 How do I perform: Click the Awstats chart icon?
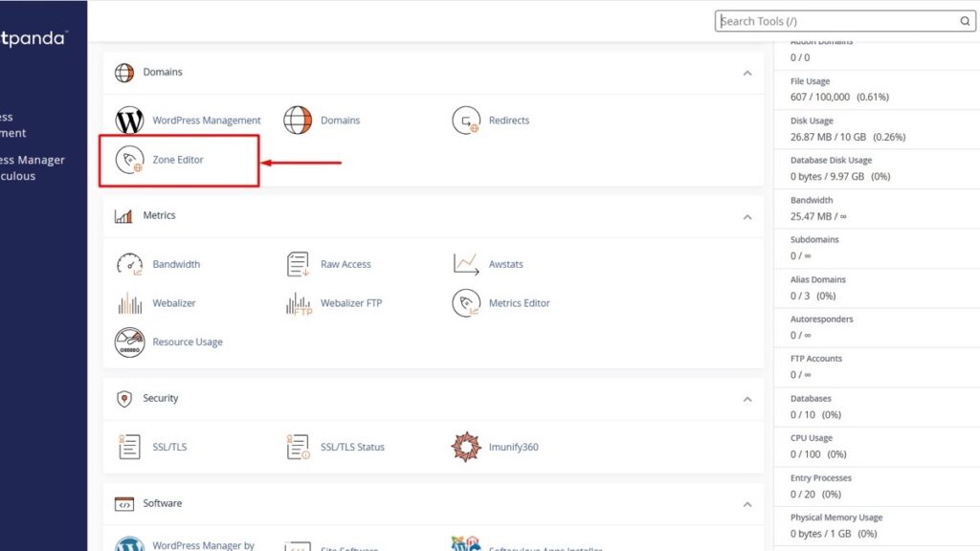pos(466,264)
